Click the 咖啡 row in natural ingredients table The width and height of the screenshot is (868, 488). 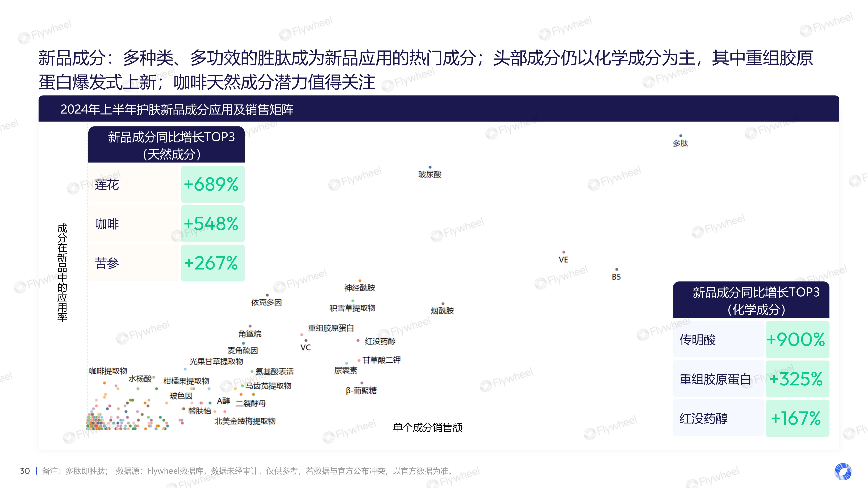134,224
